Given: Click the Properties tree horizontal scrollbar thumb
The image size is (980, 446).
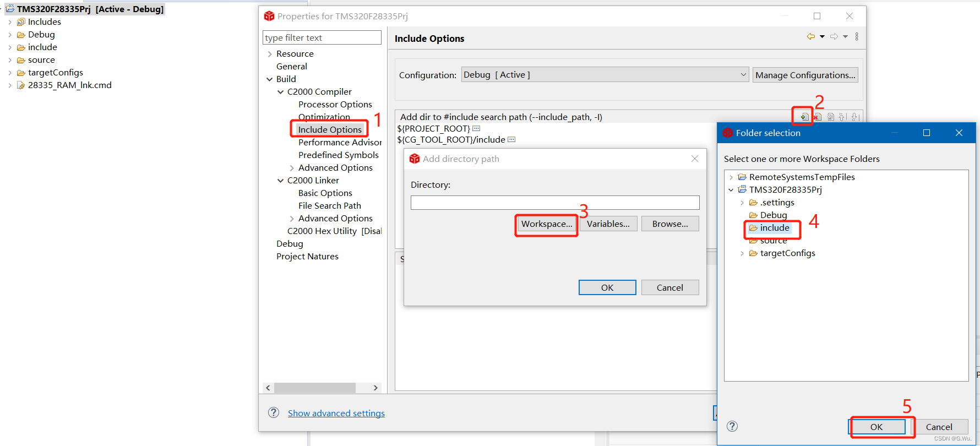Looking at the screenshot, I should [x=314, y=388].
